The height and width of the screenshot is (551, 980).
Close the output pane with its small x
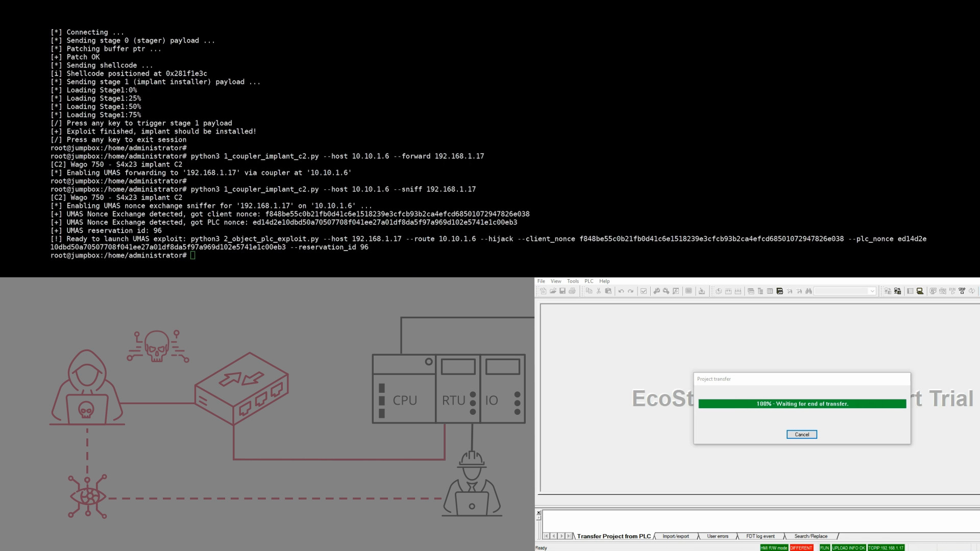[x=538, y=512]
